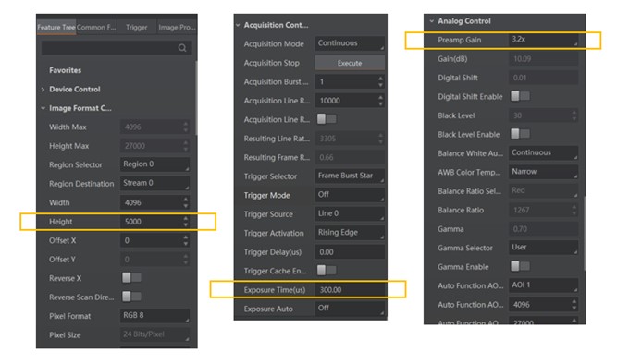Toggle the Acquisition Line Rate enable switch

(327, 118)
